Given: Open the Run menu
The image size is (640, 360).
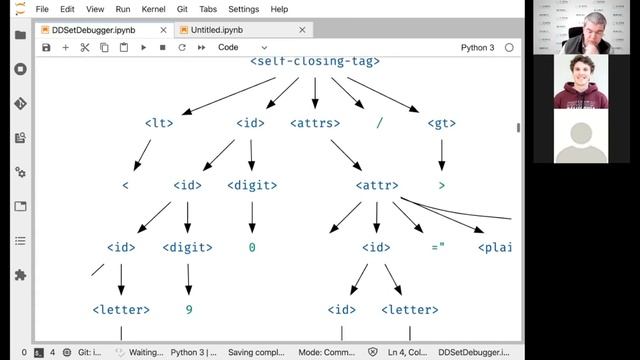Looking at the screenshot, I should tap(123, 9).
